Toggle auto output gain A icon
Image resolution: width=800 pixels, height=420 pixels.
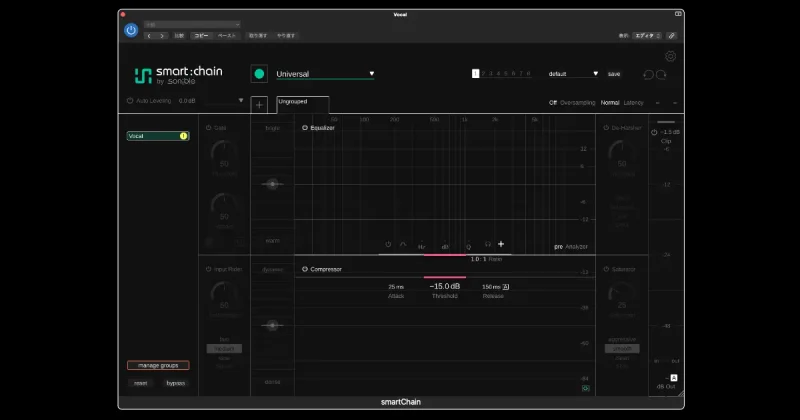673,378
